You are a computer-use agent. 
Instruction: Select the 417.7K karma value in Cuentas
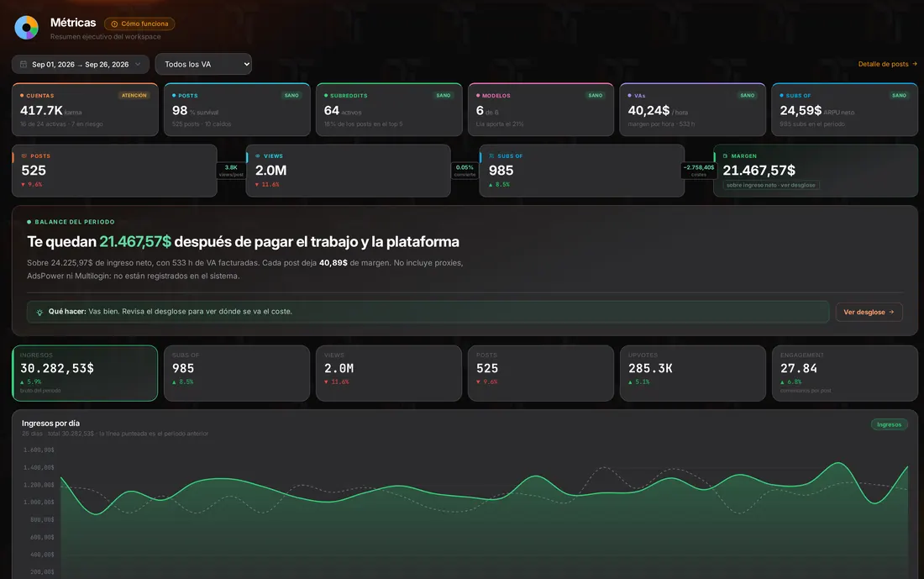pos(50,111)
